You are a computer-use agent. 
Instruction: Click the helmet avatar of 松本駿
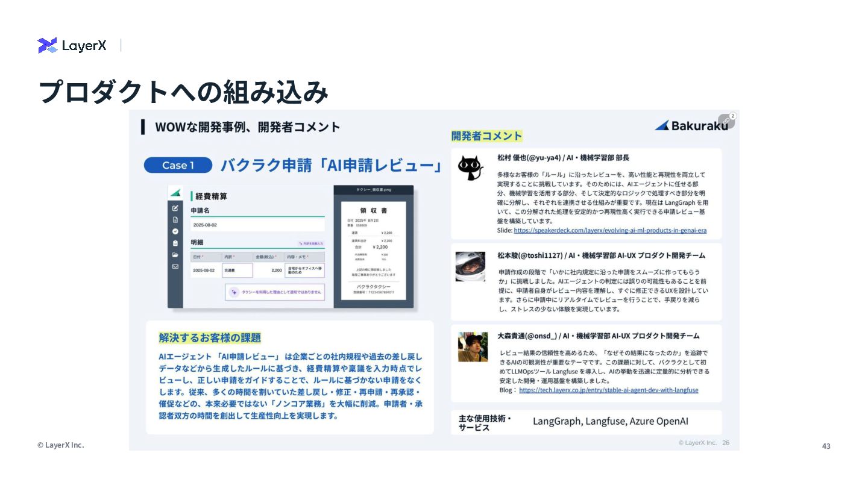(x=470, y=266)
